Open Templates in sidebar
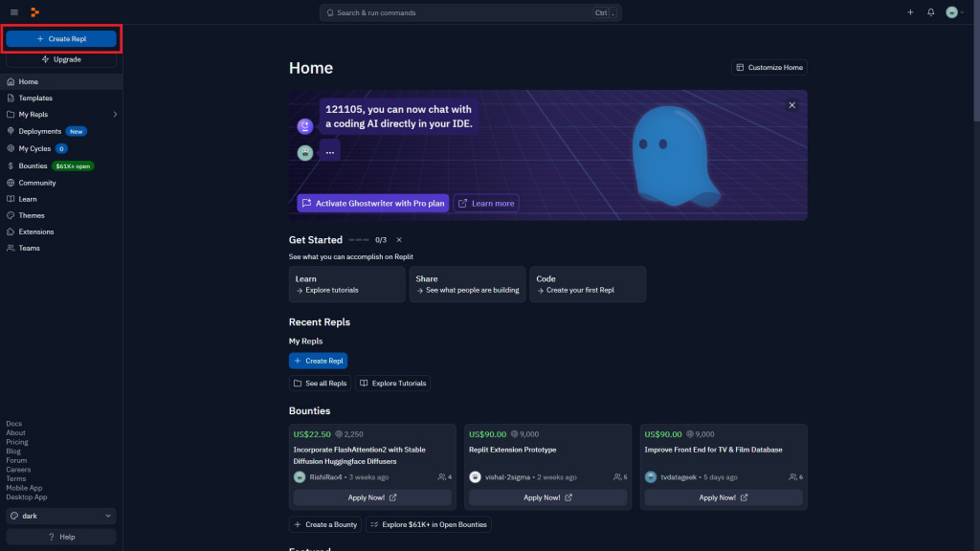Viewport: 980px width, 551px height. pos(61,99)
